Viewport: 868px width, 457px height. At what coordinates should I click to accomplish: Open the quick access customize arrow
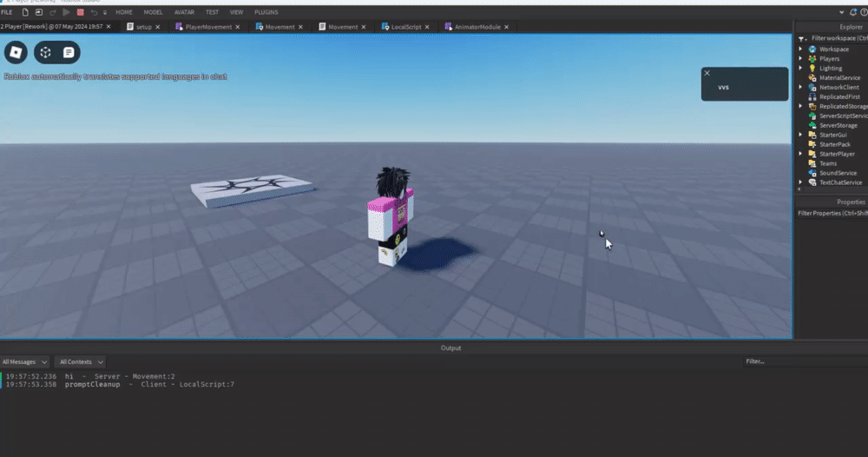click(105, 13)
